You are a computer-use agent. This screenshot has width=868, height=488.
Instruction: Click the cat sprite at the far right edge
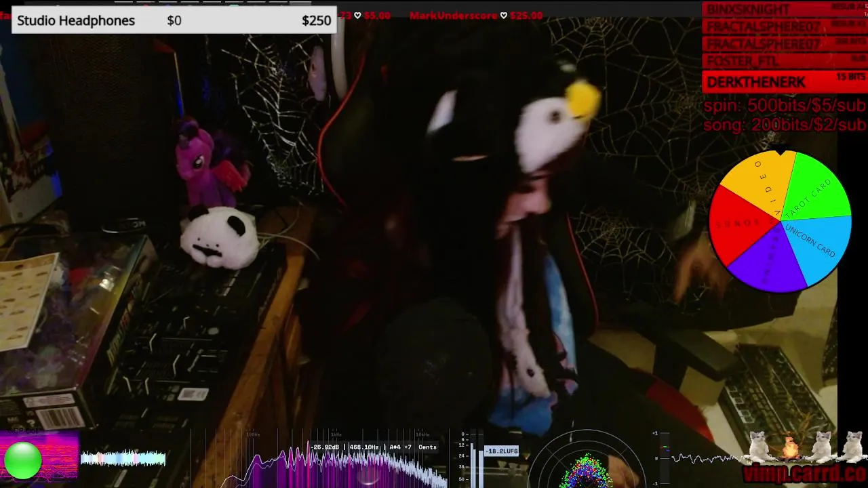853,447
